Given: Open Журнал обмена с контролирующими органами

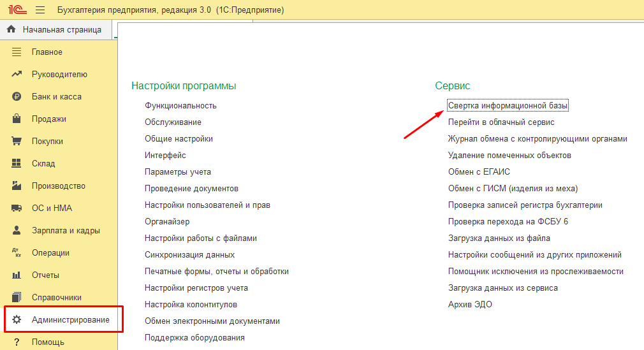Looking at the screenshot, I should tap(538, 139).
